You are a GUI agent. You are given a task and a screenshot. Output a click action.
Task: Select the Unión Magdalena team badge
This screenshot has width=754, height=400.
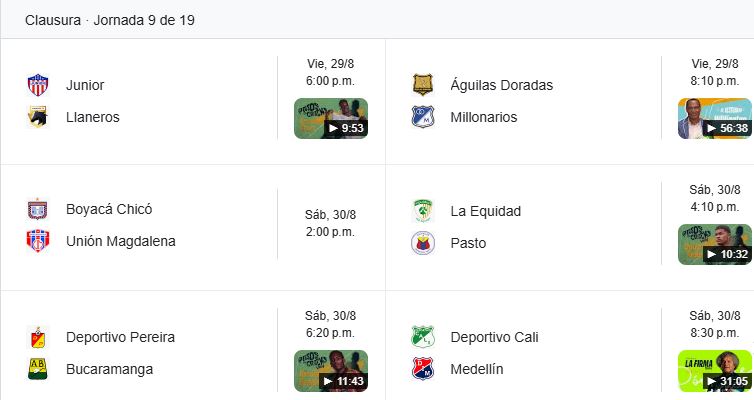(38, 241)
